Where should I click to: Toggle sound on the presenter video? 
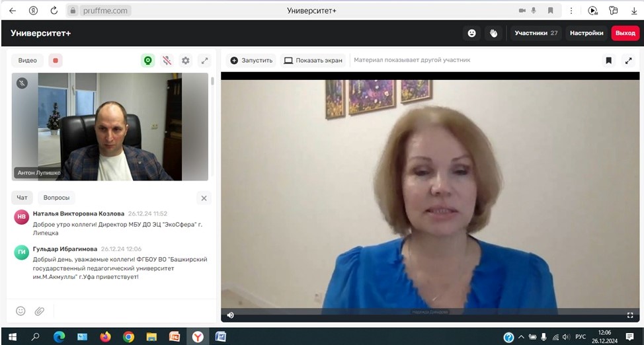pyautogui.click(x=230, y=315)
